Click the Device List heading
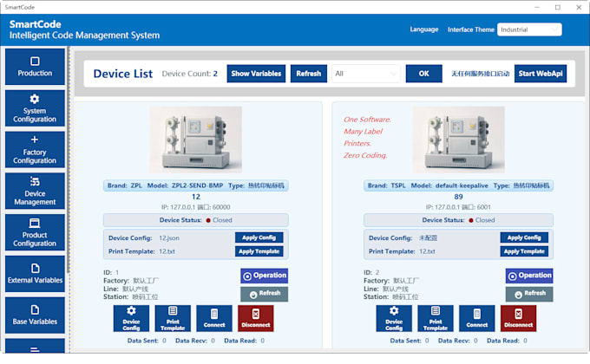The width and height of the screenshot is (590, 364). point(123,74)
